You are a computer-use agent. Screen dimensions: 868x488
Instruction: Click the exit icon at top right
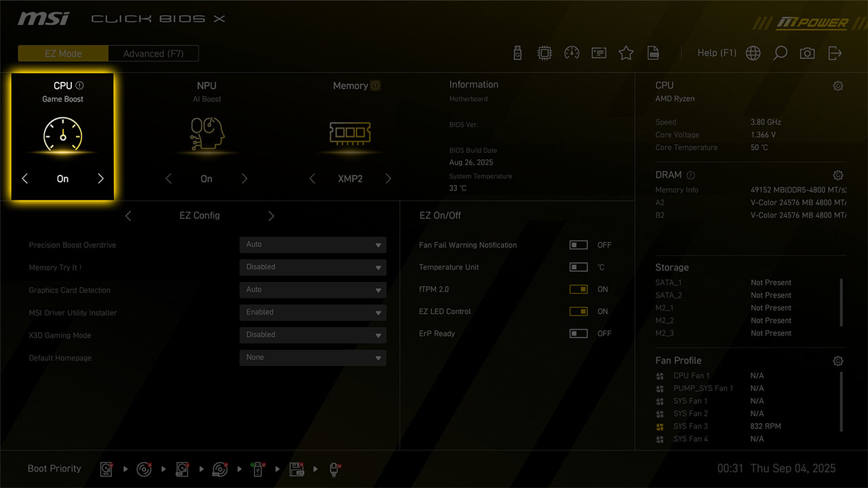pos(835,53)
